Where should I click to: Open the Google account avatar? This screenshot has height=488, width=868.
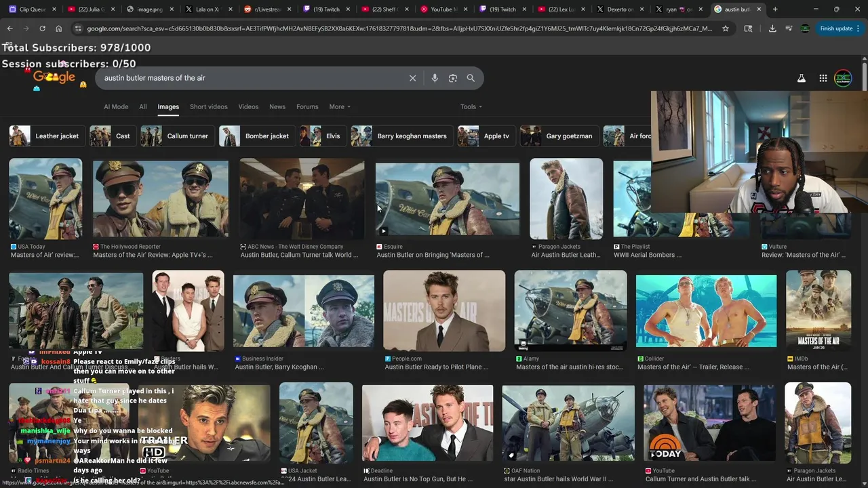(843, 78)
